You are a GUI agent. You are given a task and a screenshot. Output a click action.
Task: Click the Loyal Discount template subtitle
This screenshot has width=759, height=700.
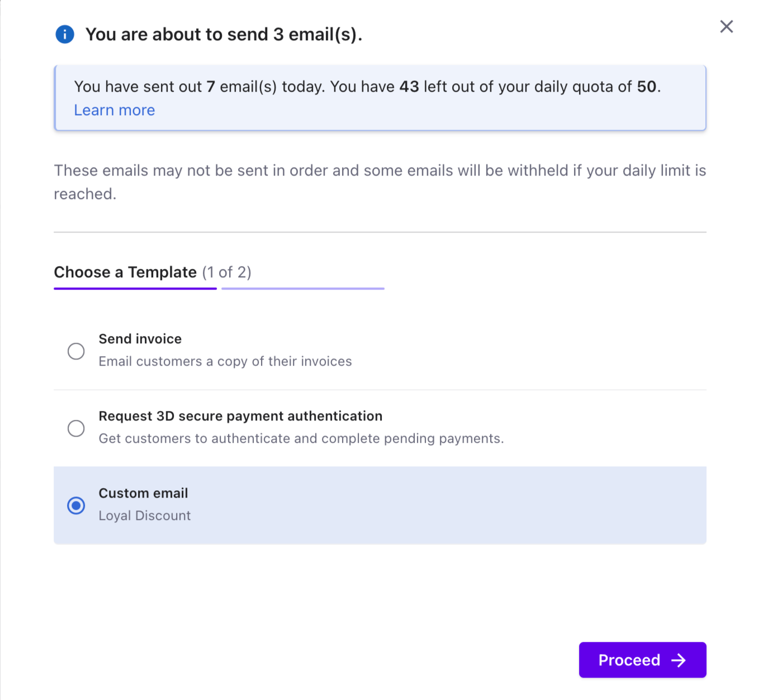145,515
